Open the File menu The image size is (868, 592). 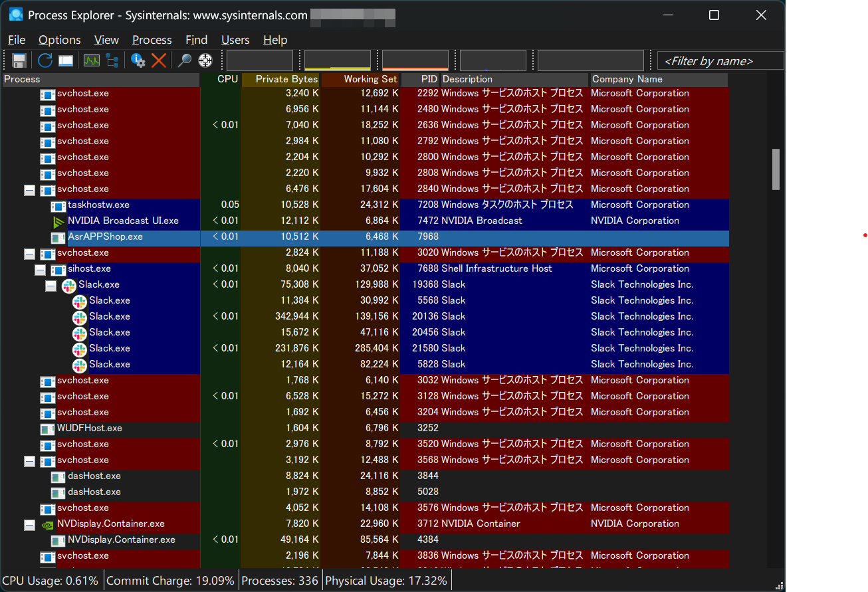(x=17, y=40)
